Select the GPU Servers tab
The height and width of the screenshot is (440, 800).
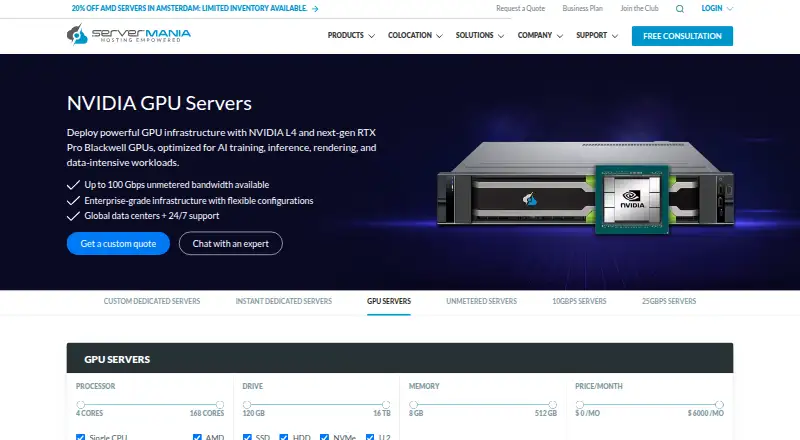(x=389, y=301)
